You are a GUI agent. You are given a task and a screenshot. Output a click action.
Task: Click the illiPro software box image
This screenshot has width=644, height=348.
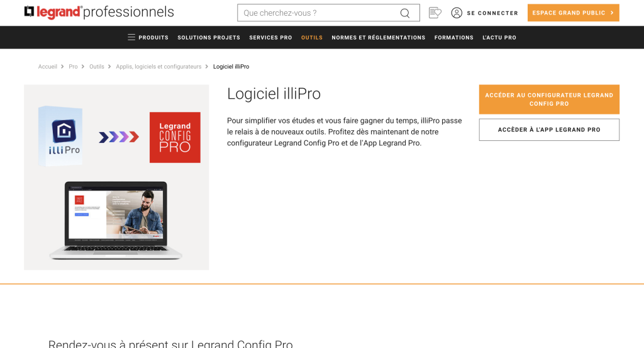click(60, 136)
